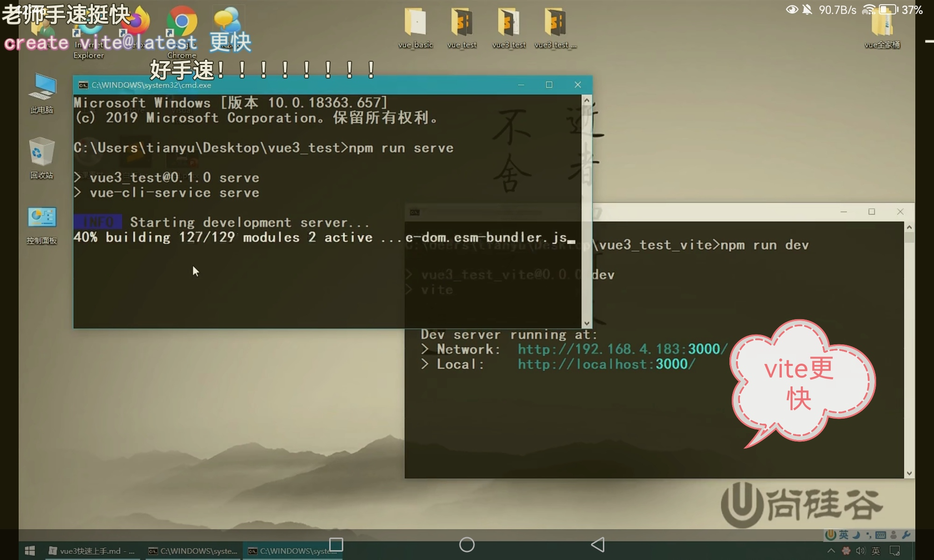Maximize the vite cmd window

(871, 212)
